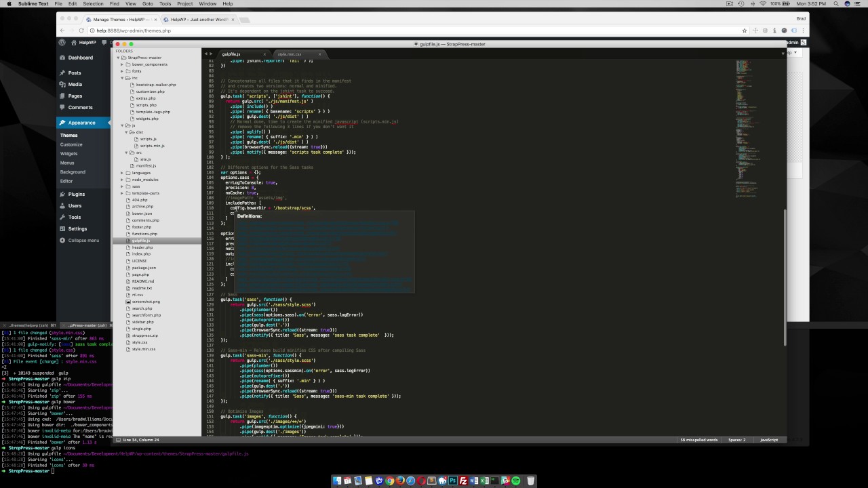Open Photoshop from the Dock
The width and height of the screenshot is (868, 488).
453,481
